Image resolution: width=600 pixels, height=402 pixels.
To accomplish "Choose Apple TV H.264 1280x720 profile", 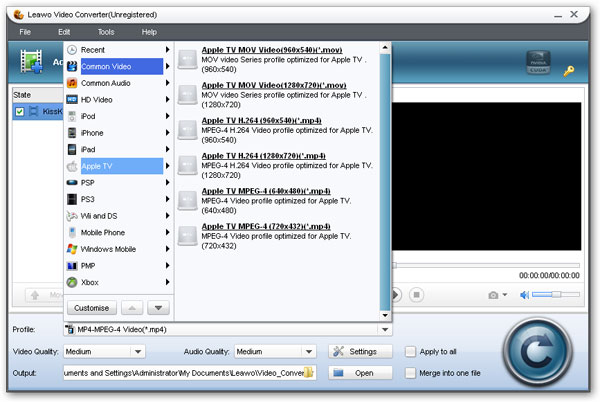I will click(264, 156).
